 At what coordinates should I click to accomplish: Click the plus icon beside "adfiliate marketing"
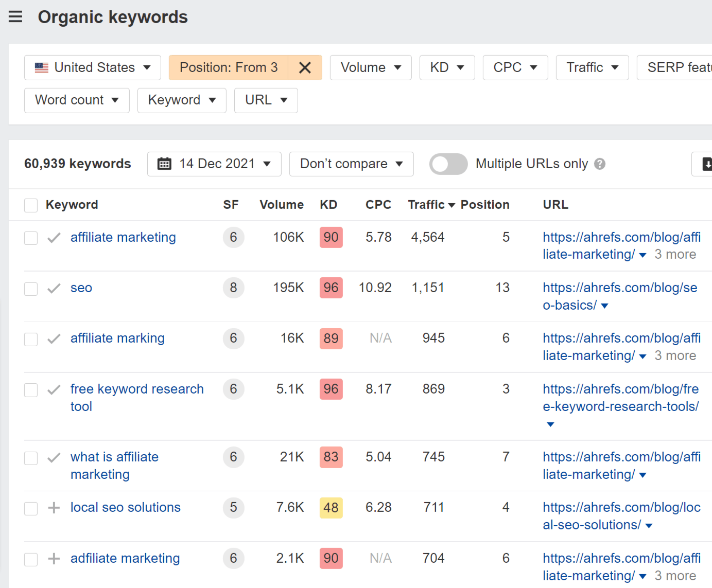tap(54, 559)
